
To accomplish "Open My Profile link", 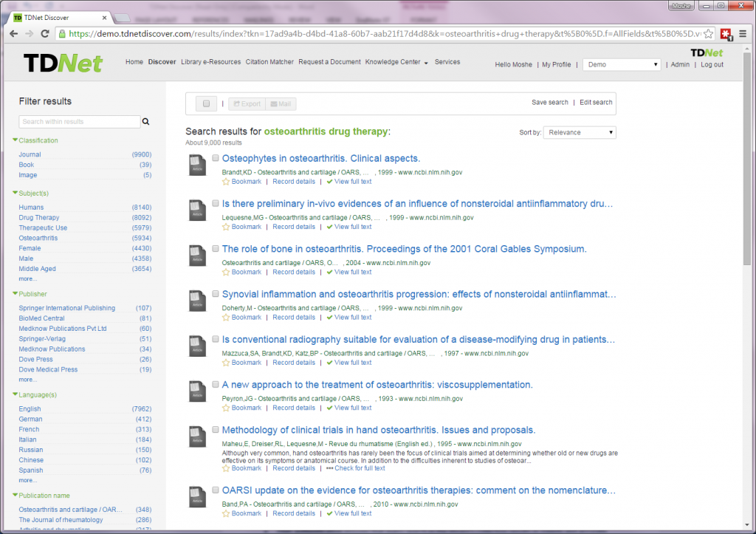I will point(557,65).
